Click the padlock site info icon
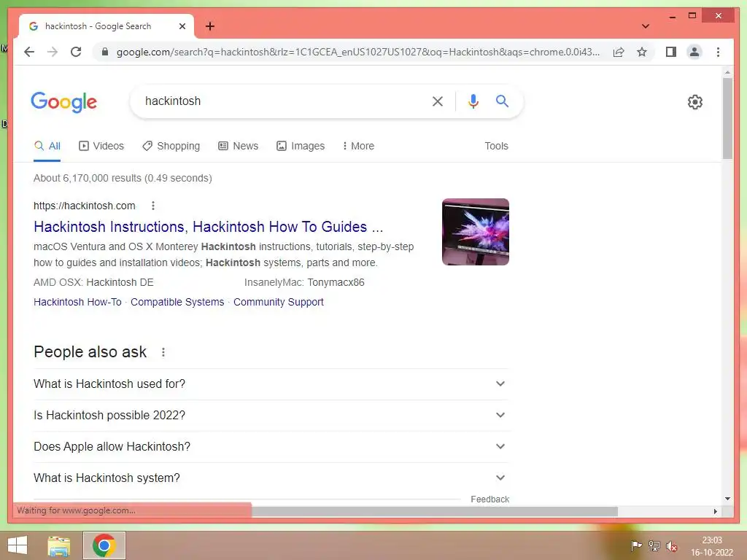Image resolution: width=747 pixels, height=560 pixels. click(x=105, y=52)
